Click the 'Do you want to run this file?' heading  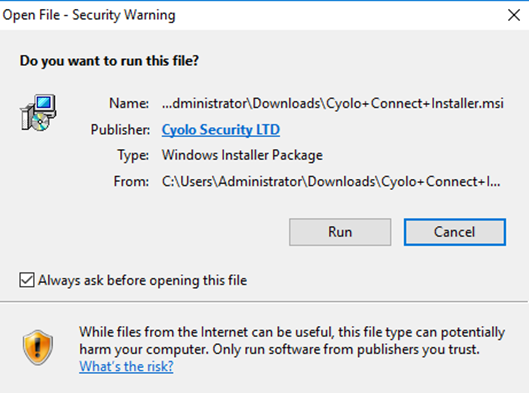pos(109,61)
